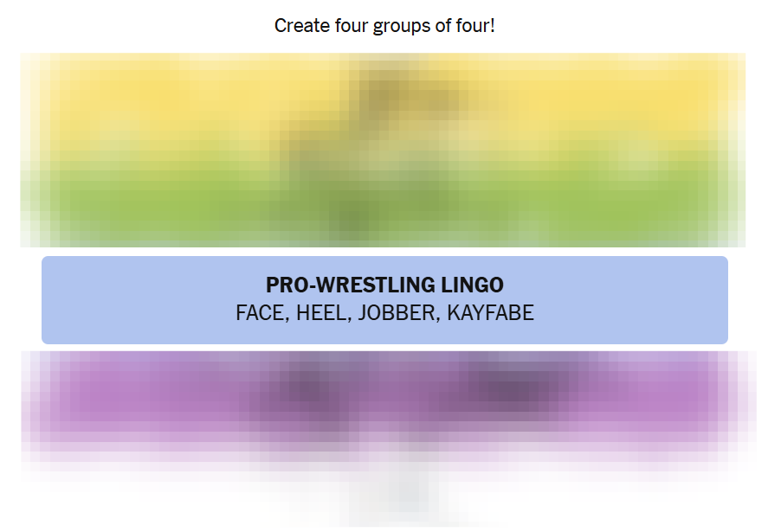Select the FACE, HEEL, JOBBER, KAYFABE word list
Image resolution: width=768 pixels, height=532 pixels.
[x=384, y=313]
